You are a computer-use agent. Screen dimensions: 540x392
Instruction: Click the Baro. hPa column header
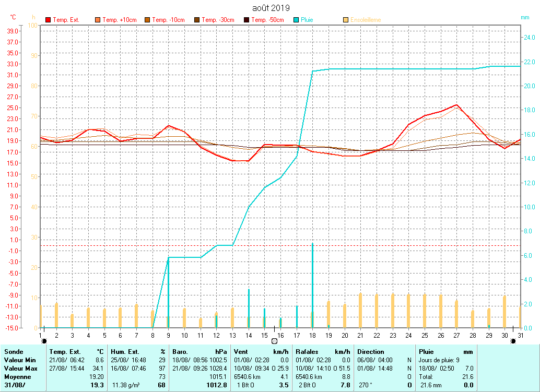click(x=181, y=352)
